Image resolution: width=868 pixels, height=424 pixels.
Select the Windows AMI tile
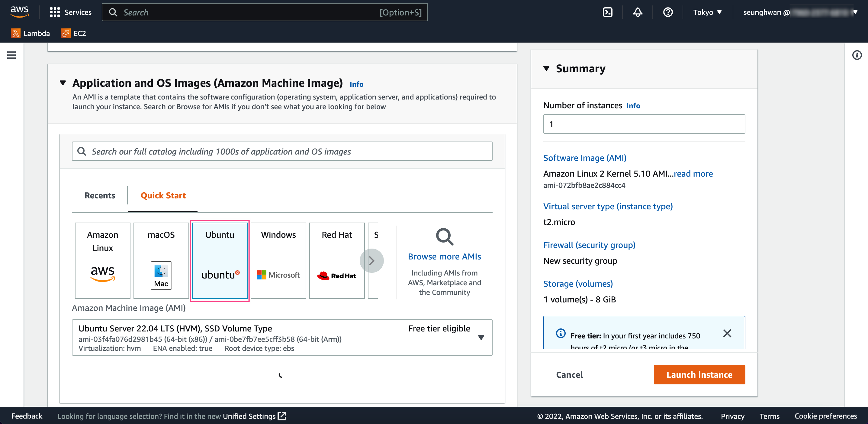(278, 260)
